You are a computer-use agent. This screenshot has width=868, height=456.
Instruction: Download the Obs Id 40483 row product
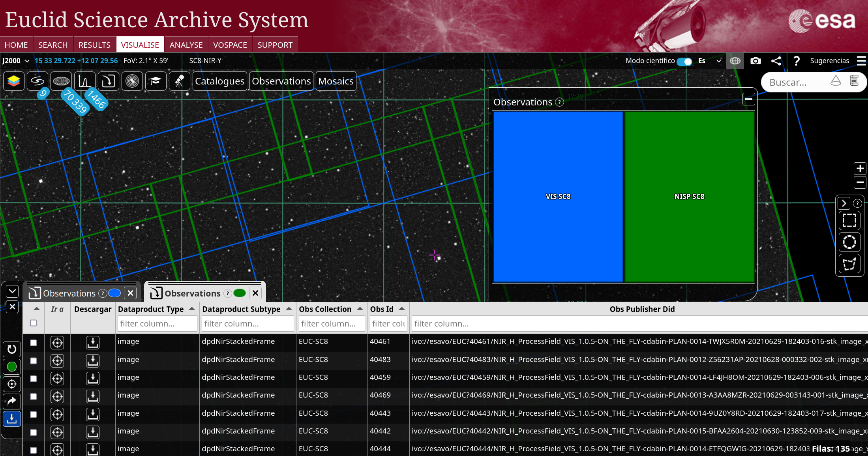[93, 360]
